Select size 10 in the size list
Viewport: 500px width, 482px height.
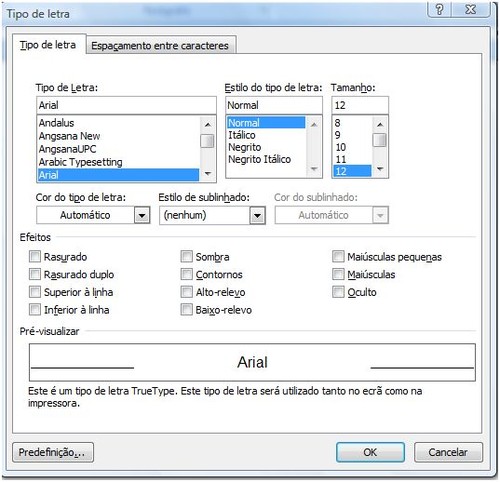tap(352, 147)
